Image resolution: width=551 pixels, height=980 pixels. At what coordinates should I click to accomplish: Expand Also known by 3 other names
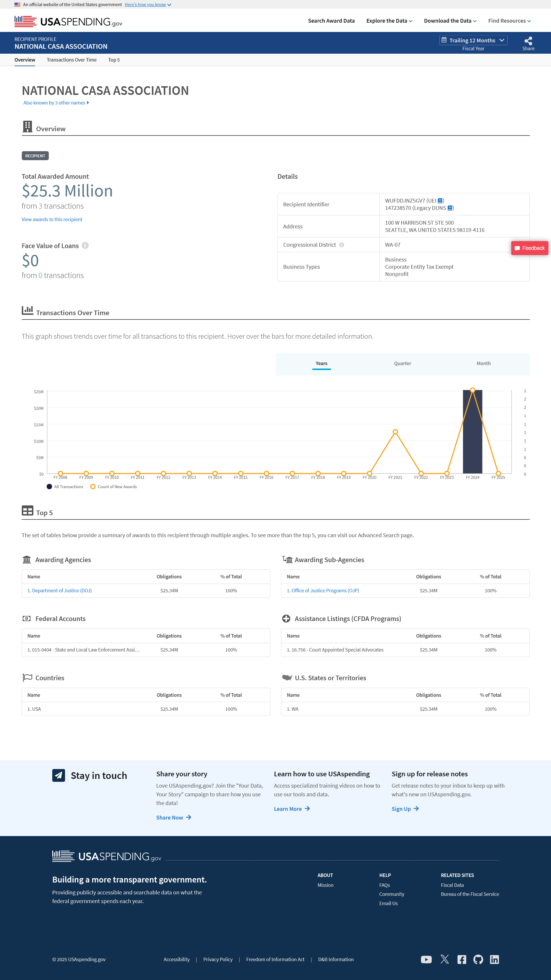point(56,103)
